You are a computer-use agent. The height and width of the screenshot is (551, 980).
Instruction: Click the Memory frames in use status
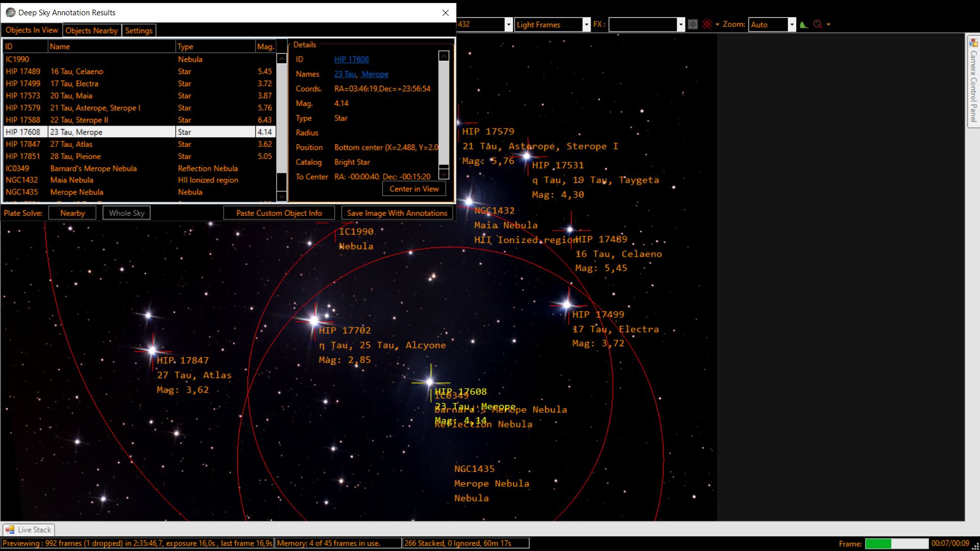click(338, 543)
